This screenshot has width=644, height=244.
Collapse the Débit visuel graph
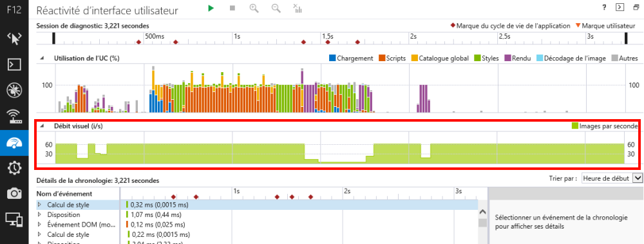(41, 127)
